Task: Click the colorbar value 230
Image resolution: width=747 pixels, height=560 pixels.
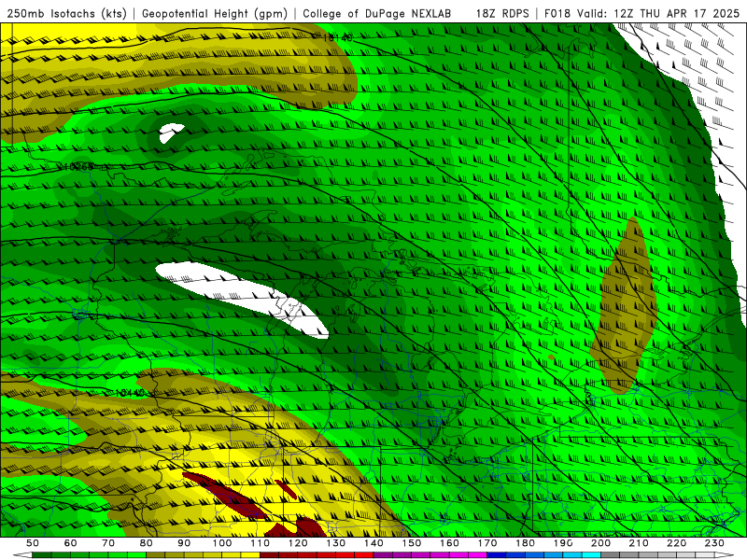Action: coord(714,543)
